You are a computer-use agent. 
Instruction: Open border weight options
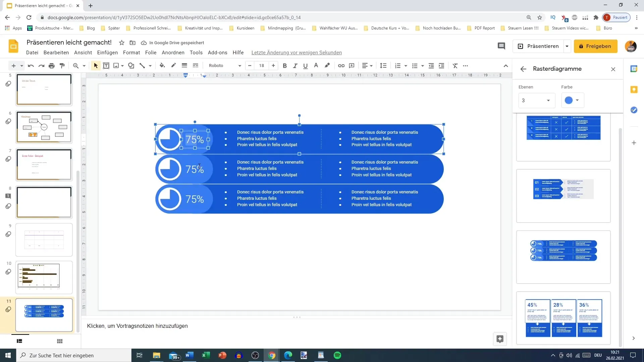184,66
